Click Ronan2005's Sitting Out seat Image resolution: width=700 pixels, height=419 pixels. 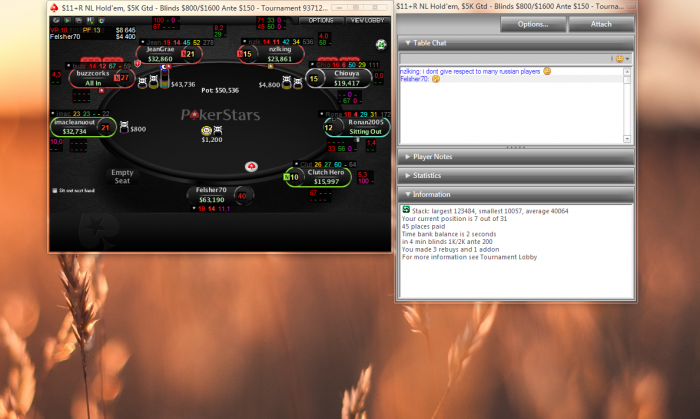(x=357, y=127)
